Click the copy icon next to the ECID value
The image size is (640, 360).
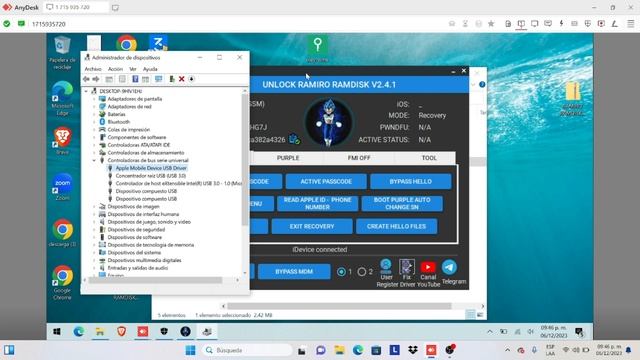[x=294, y=139]
